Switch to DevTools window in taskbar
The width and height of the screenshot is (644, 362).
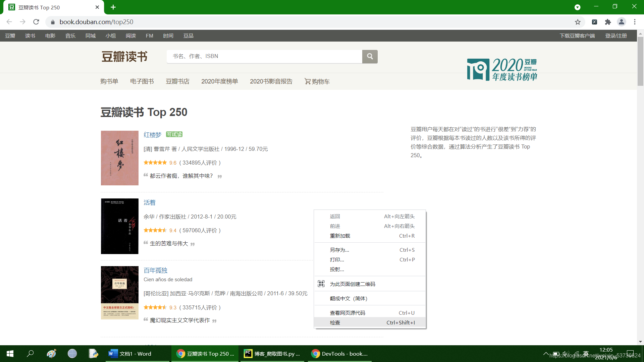(339, 354)
